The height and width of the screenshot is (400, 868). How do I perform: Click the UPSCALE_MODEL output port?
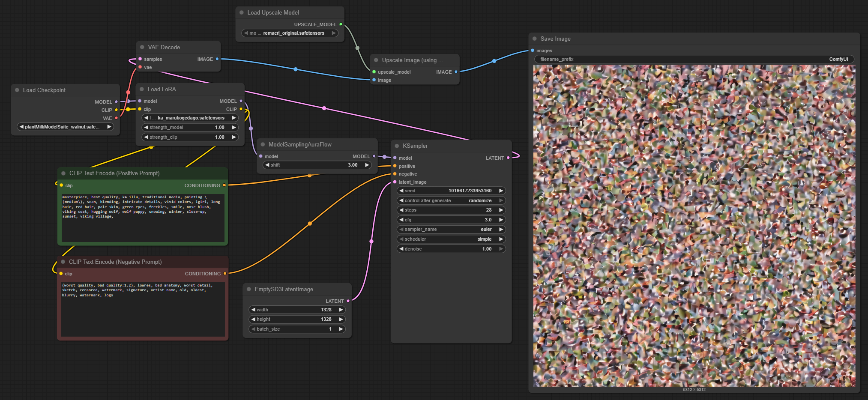[x=341, y=24]
